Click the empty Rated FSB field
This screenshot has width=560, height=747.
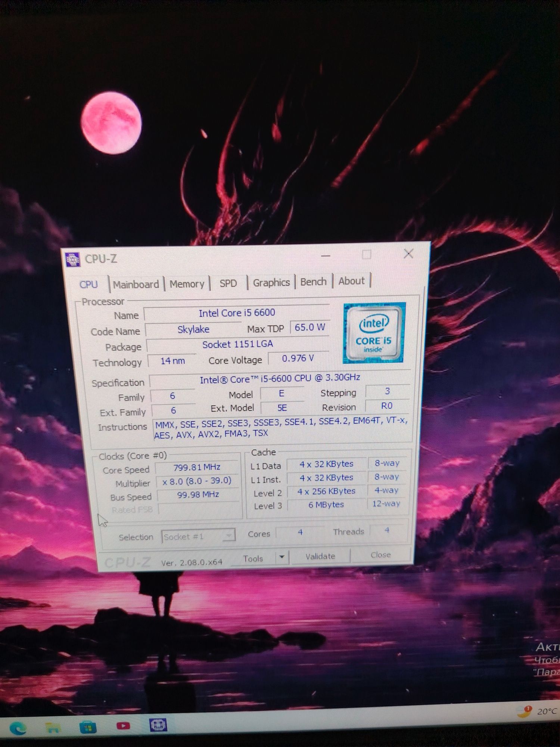coord(199,508)
